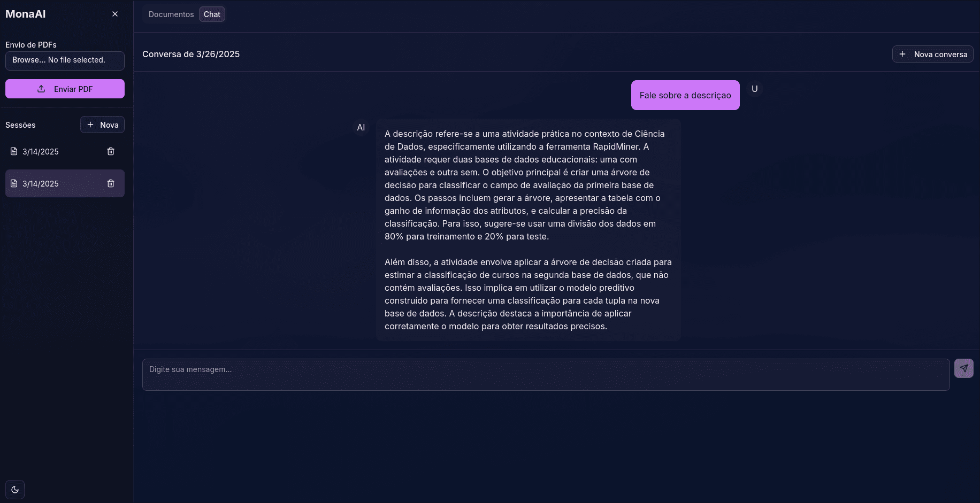This screenshot has width=980, height=503.
Task: Browse for a PDF file to upload
Action: [x=65, y=60]
